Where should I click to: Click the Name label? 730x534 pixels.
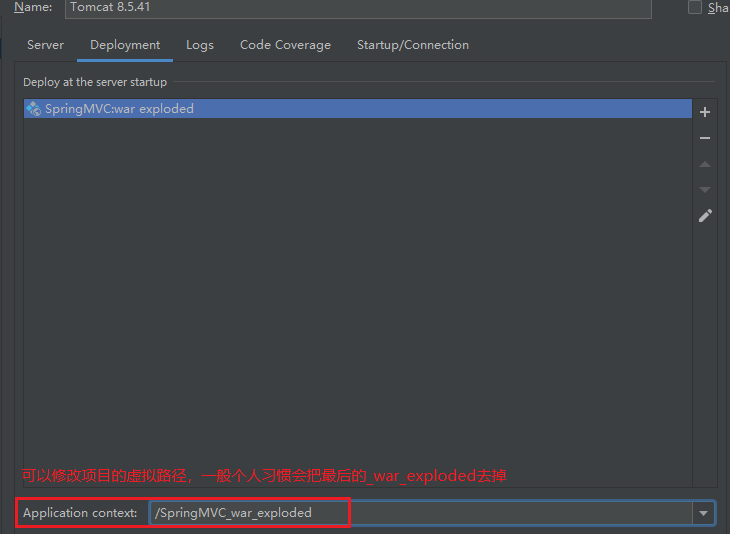pyautogui.click(x=33, y=7)
